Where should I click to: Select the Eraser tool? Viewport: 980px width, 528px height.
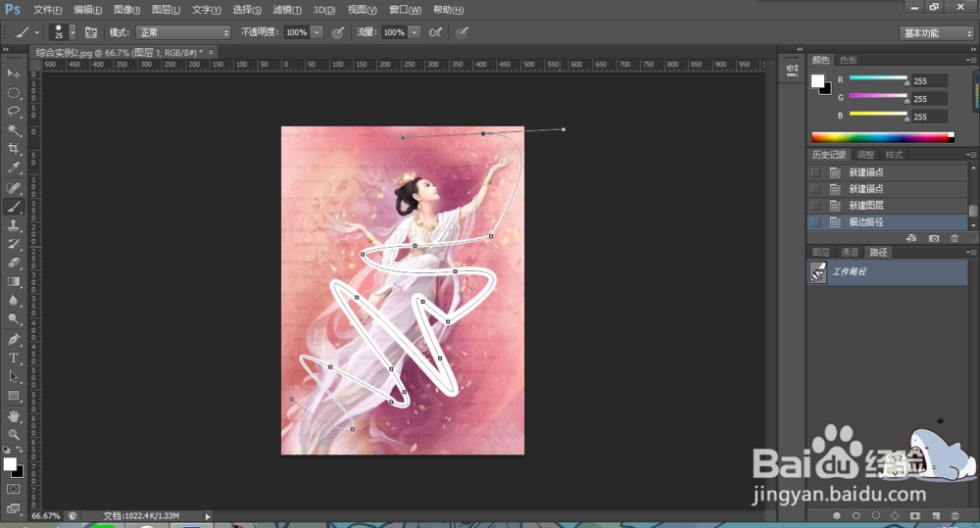[13, 263]
